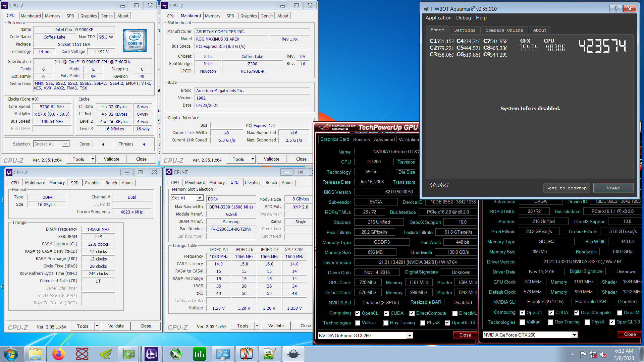Toggle Vulkan checkbox in right GPU-Z window

click(x=522, y=322)
